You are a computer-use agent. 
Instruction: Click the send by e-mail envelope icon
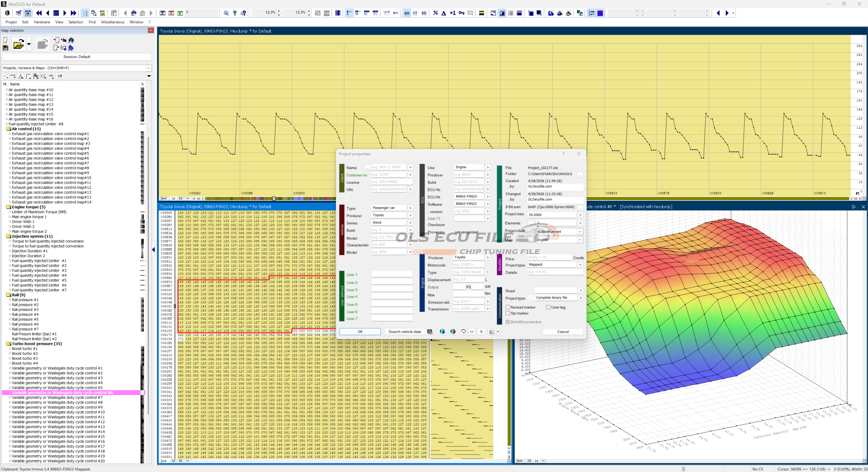point(63,48)
